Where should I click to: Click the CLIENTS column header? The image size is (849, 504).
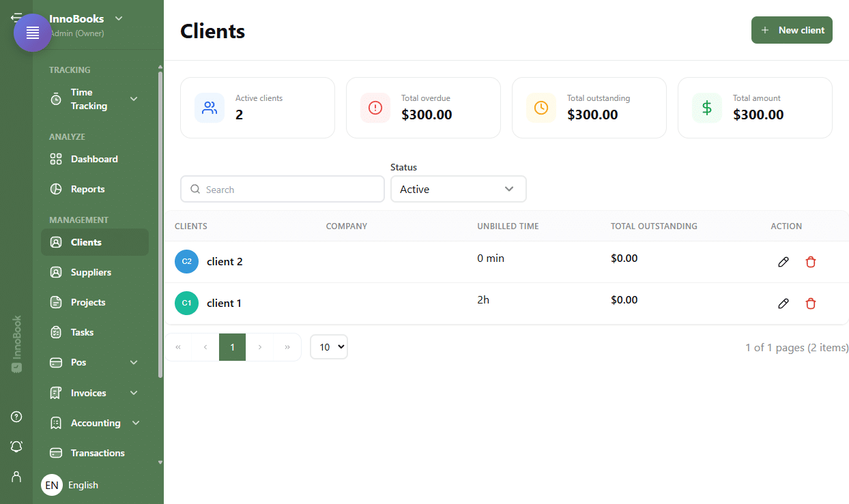191,226
